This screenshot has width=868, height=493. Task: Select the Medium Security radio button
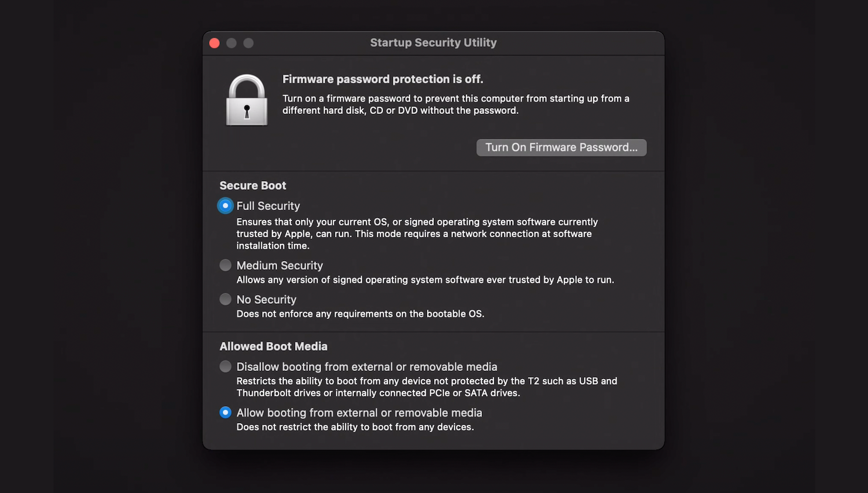click(x=225, y=265)
